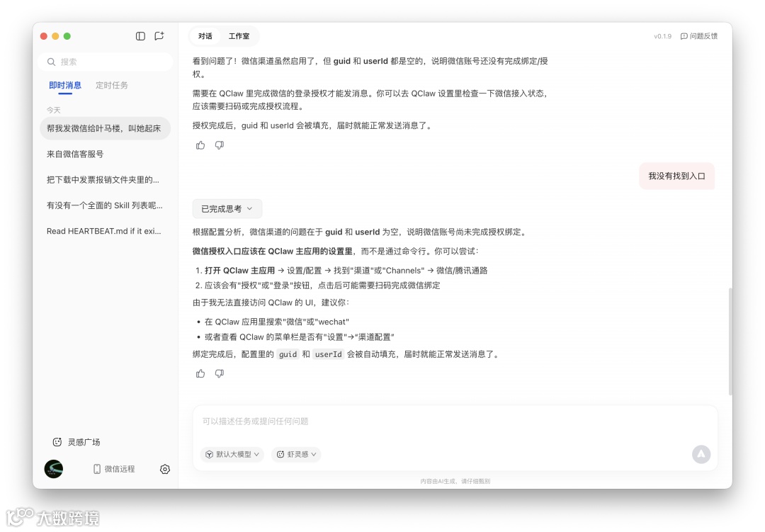765x532 pixels.
Task: Click the 今天 date header
Action: coord(54,111)
